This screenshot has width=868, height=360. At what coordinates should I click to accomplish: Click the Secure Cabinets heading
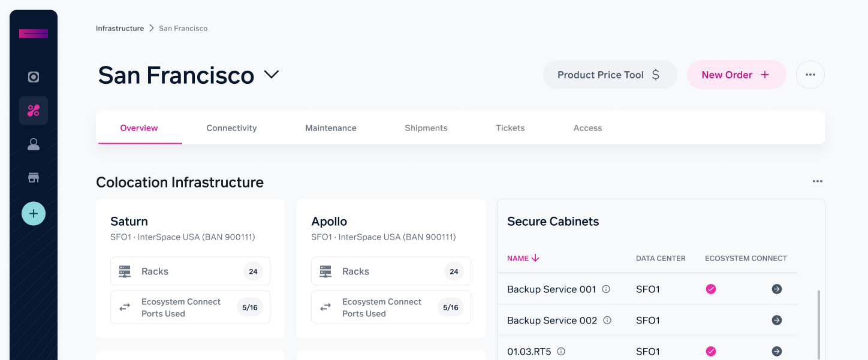553,222
